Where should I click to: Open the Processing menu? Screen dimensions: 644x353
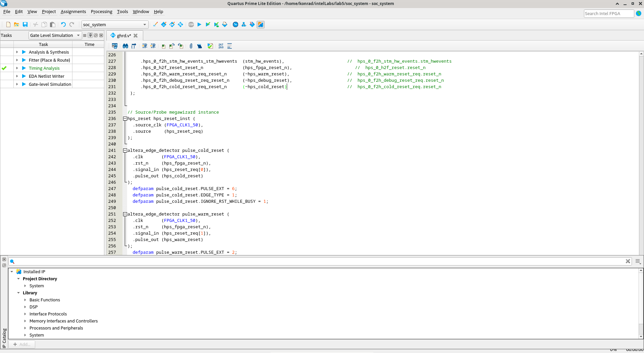pos(101,11)
